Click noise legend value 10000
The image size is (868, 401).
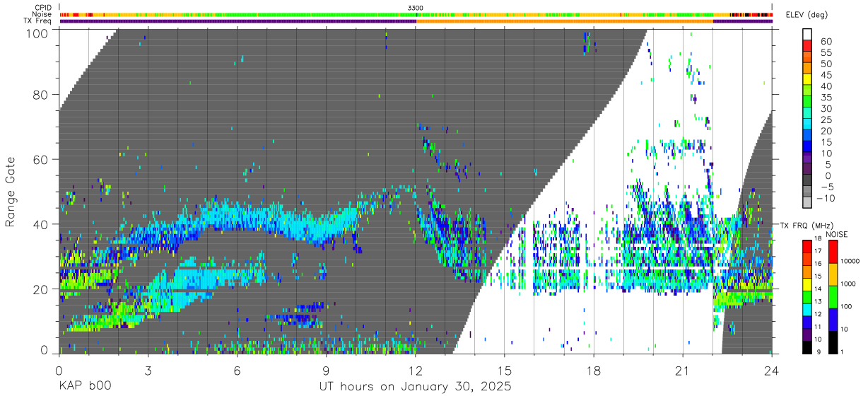pyautogui.click(x=849, y=261)
